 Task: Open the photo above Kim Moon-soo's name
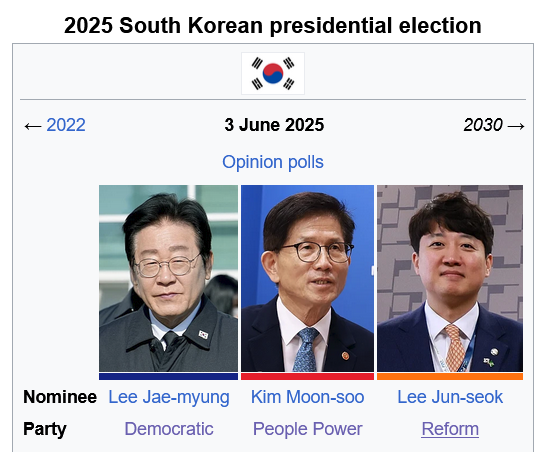[x=307, y=278]
